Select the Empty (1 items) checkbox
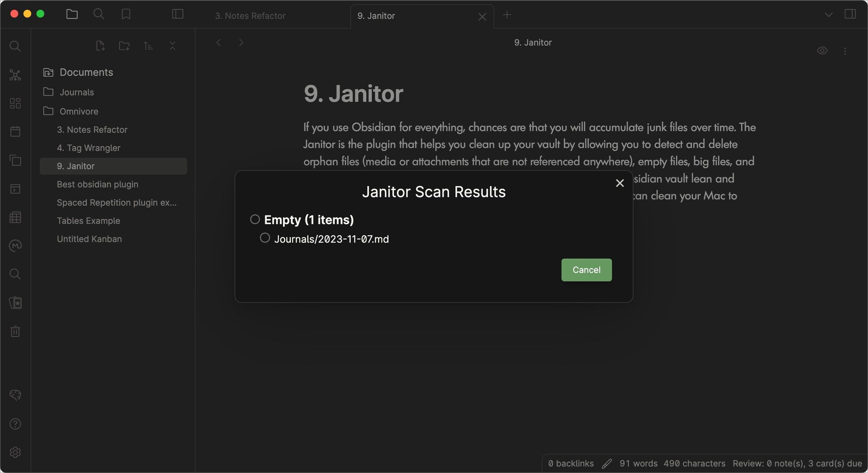This screenshot has height=473, width=868. click(x=255, y=219)
